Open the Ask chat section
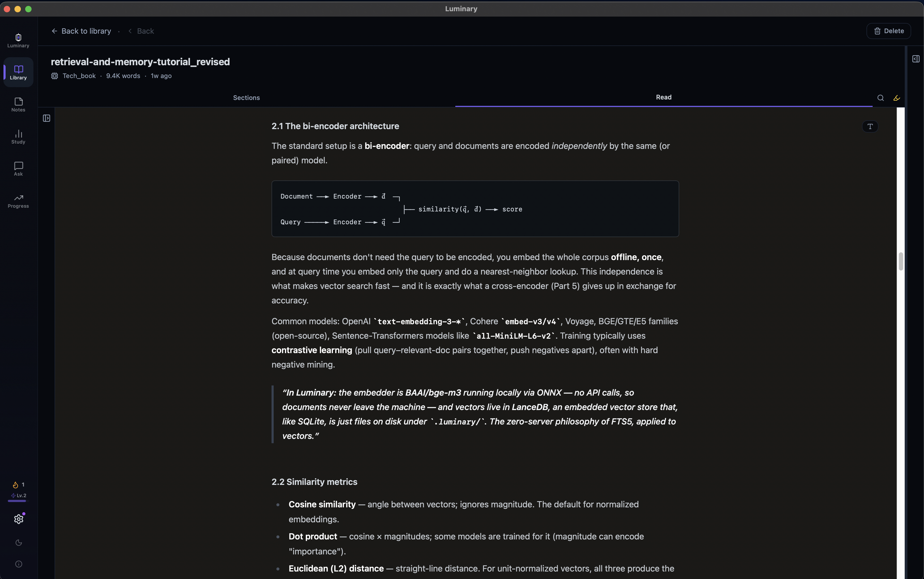Viewport: 924px width, 579px height. [x=18, y=169]
